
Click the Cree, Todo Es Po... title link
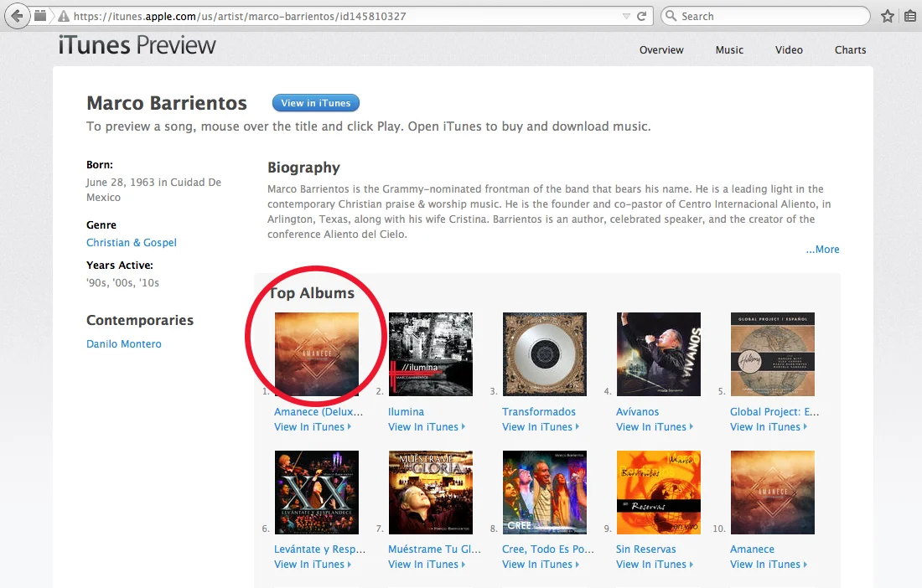click(x=548, y=549)
